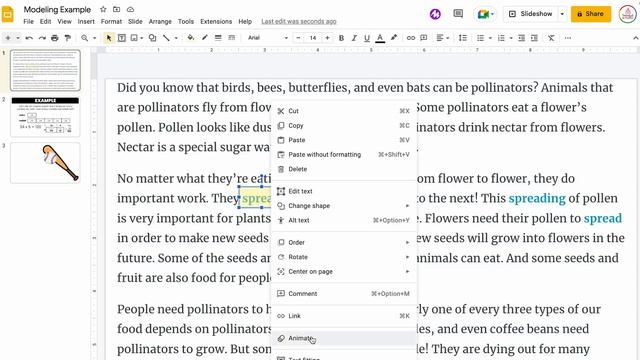Increase font size with plus button
Viewport: 640px width, 360px height.
coord(327,38)
